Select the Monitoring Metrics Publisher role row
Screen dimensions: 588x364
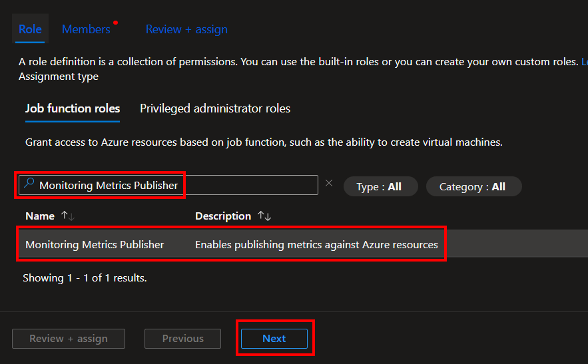click(x=95, y=244)
